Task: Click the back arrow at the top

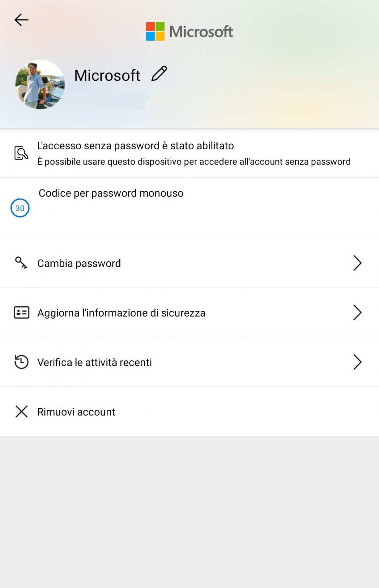Action: (x=21, y=20)
